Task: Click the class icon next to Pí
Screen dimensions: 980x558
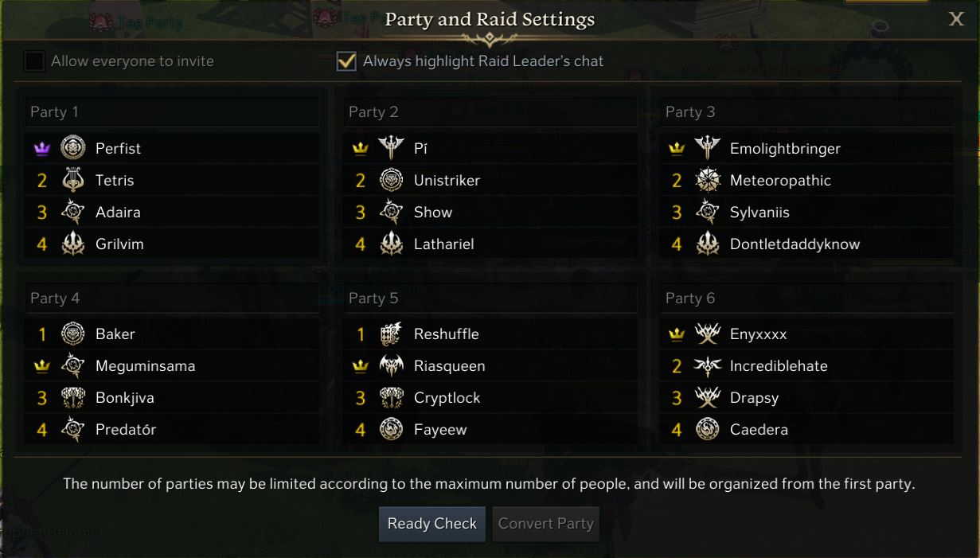Action: click(392, 148)
